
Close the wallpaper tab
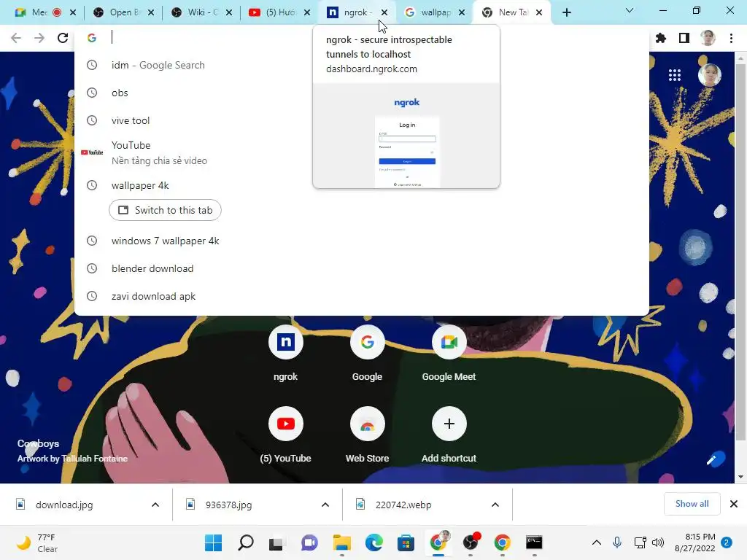coord(462,12)
